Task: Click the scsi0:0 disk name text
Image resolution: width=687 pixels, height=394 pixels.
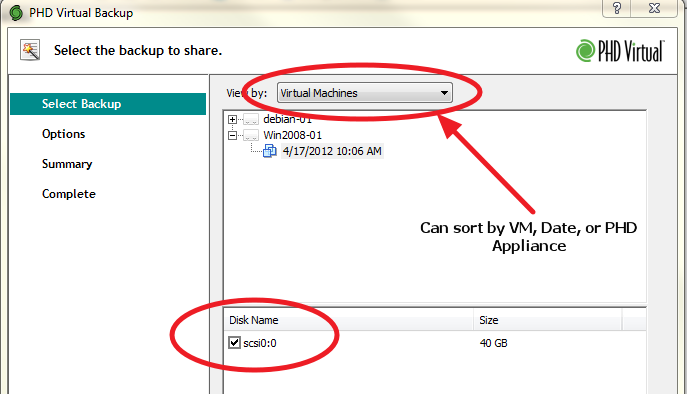Action: pyautogui.click(x=260, y=343)
